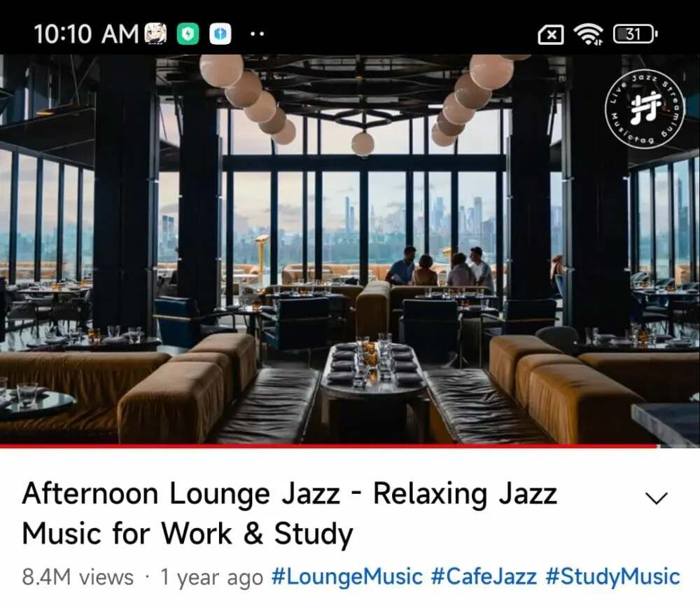
Task: Tap the crossed-out box status icon
Action: click(551, 35)
